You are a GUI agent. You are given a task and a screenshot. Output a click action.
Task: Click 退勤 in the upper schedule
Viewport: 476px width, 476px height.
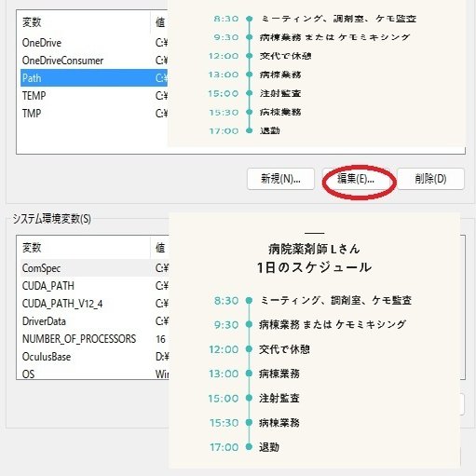pyautogui.click(x=270, y=130)
